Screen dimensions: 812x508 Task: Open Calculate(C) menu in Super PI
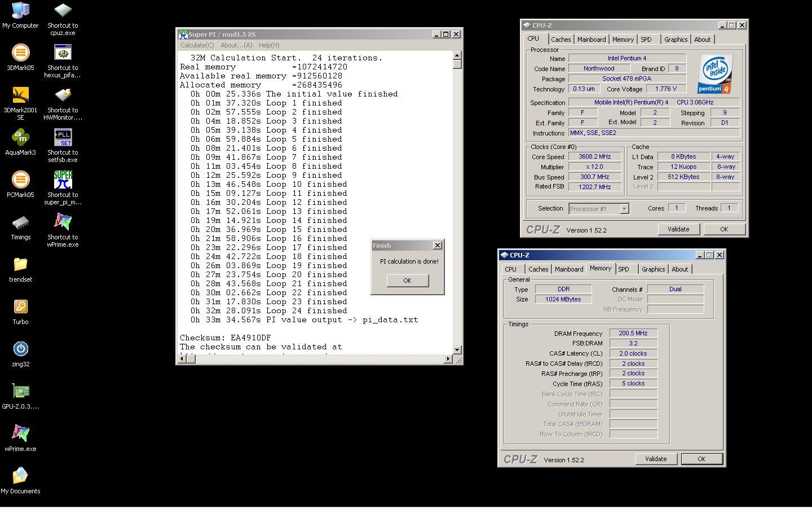coord(197,45)
